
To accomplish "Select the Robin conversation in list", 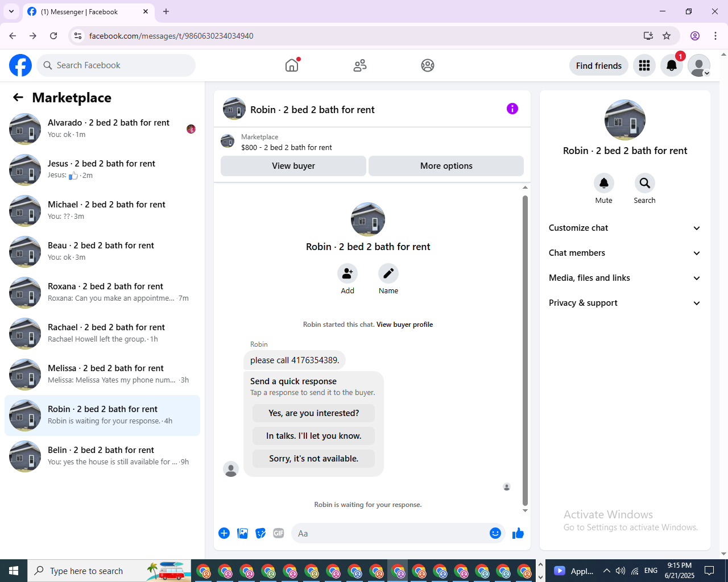I will pos(102,415).
